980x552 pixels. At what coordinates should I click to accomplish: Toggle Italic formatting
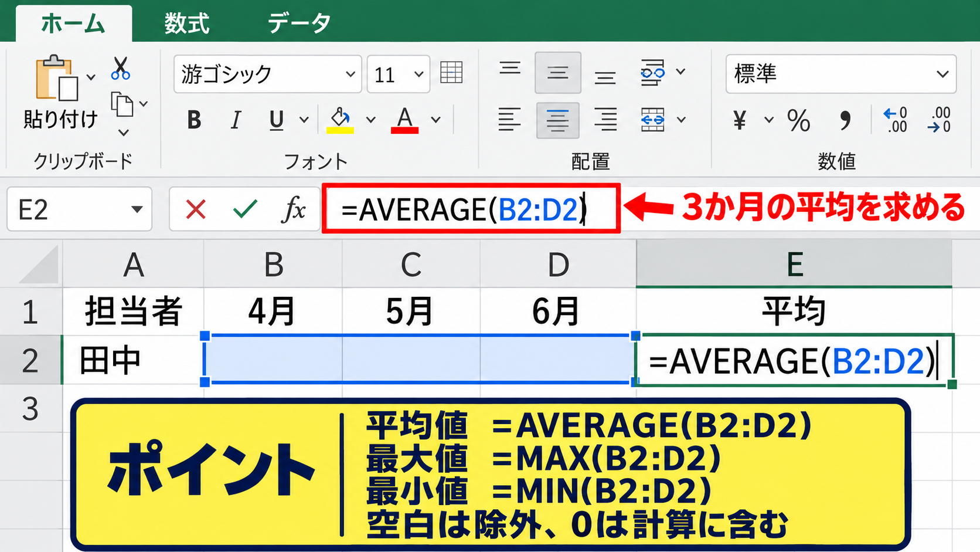pyautogui.click(x=236, y=120)
